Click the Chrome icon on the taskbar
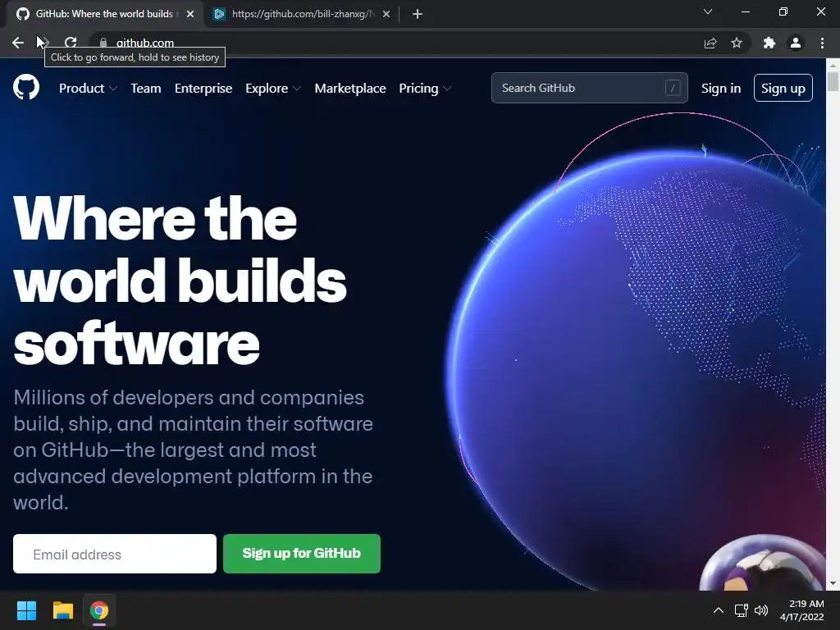The image size is (840, 630). pyautogui.click(x=99, y=610)
